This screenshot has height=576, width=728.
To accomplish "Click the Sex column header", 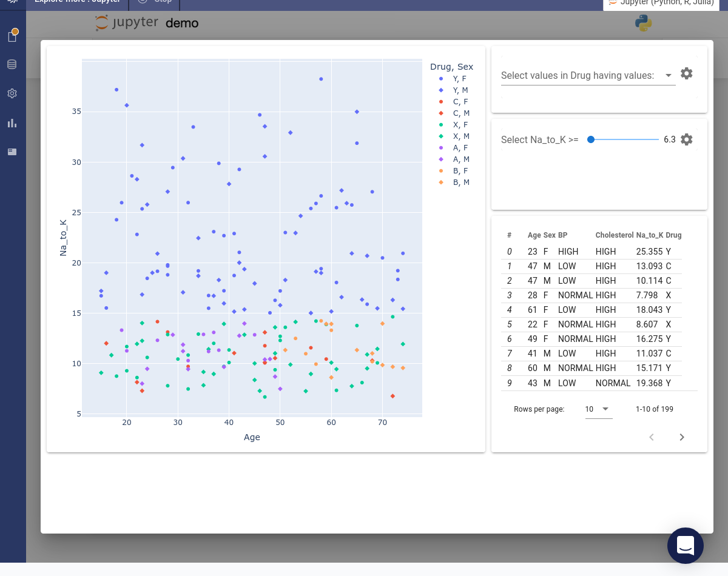I will (x=549, y=235).
